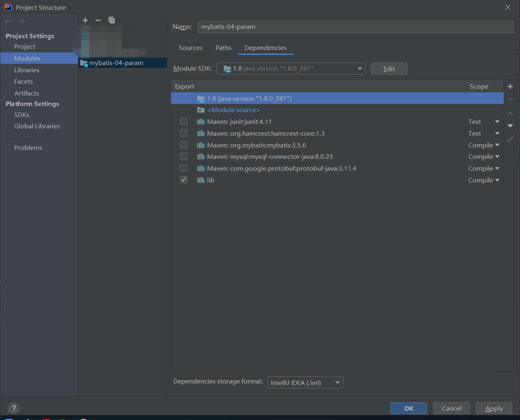Click the library icon of mysql-connector-java
The image size is (520, 420).
pyautogui.click(x=201, y=156)
